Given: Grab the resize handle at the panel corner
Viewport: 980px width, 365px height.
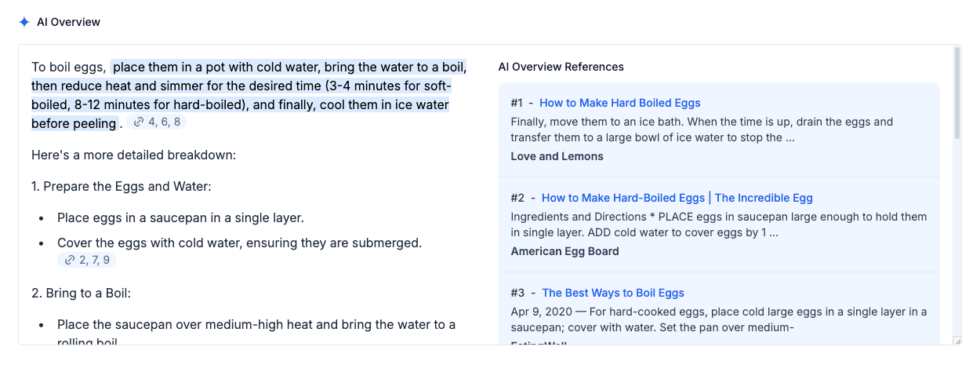Looking at the screenshot, I should pos(956,341).
